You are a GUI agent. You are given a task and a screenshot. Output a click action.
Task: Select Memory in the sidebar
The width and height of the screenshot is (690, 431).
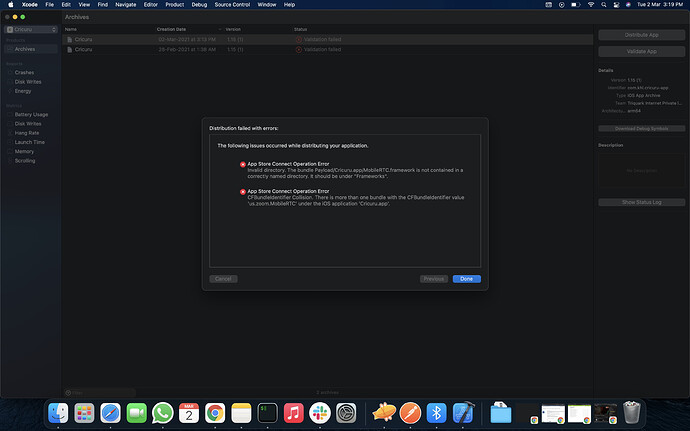pyautogui.click(x=24, y=151)
